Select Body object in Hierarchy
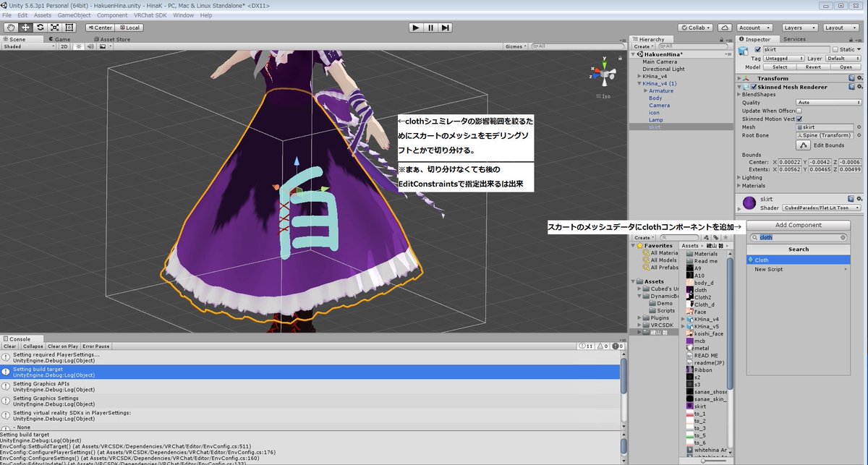868x465 pixels. coord(655,98)
